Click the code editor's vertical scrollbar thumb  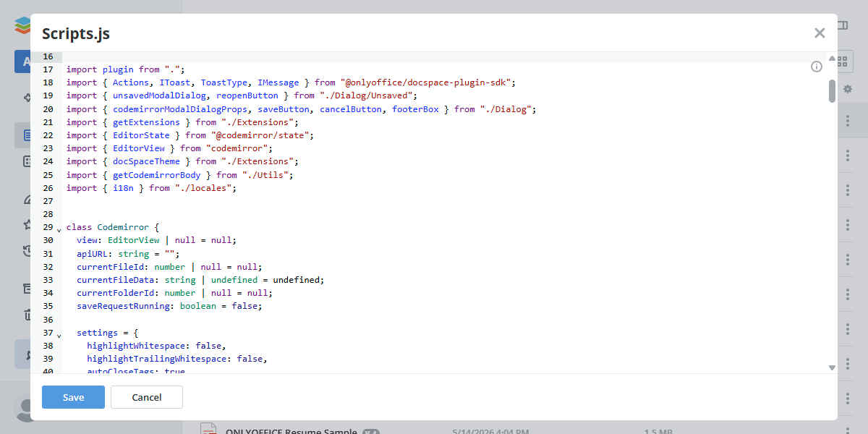[x=832, y=90]
